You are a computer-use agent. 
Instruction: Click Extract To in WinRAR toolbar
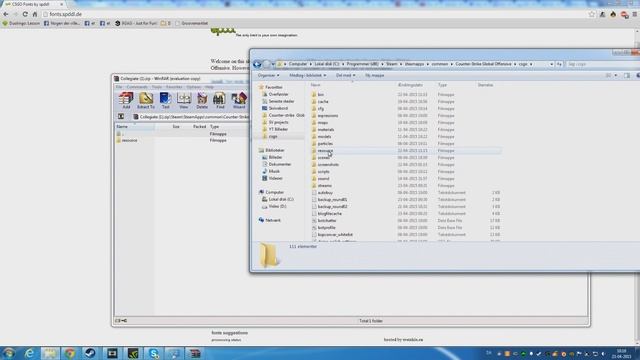pyautogui.click(x=146, y=100)
